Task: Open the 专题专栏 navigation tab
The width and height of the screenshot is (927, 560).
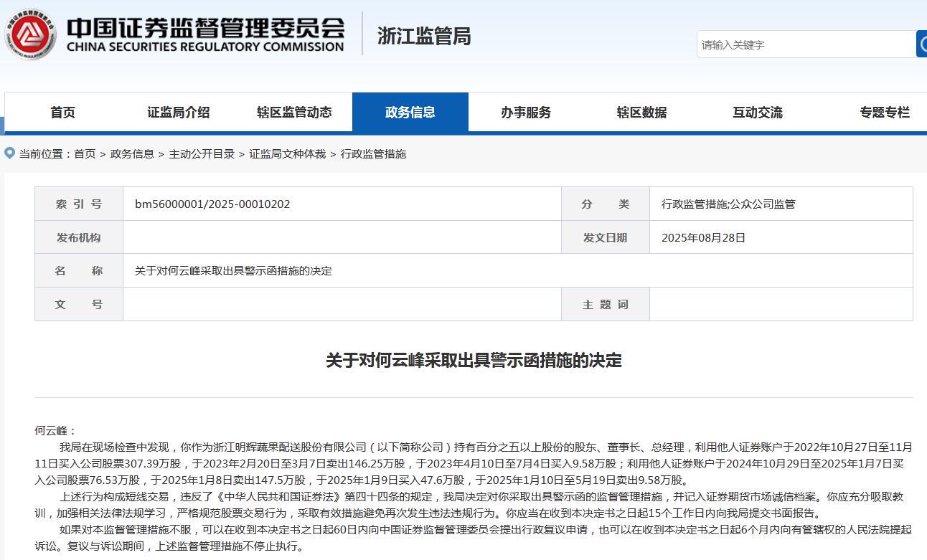Action: [x=885, y=113]
